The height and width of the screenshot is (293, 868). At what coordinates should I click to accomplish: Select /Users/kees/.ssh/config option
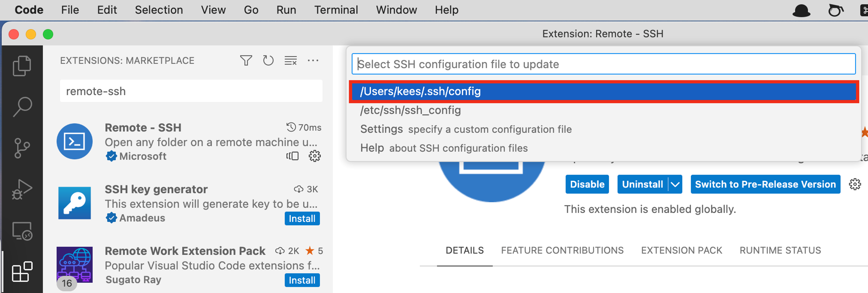pos(604,91)
